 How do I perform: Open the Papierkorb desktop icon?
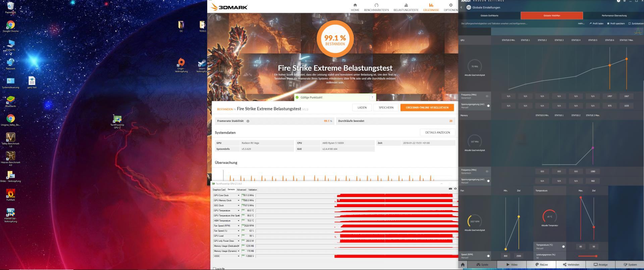[10, 7]
